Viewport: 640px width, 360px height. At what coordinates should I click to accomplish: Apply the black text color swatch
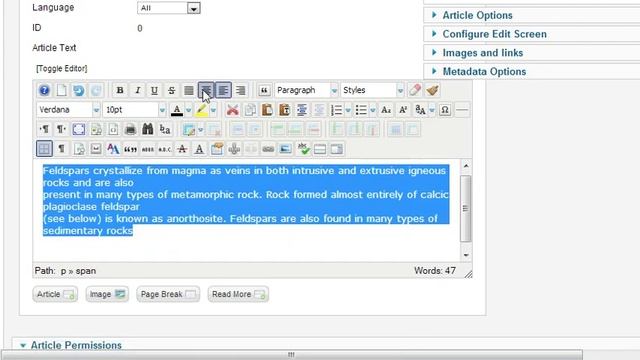(177, 110)
